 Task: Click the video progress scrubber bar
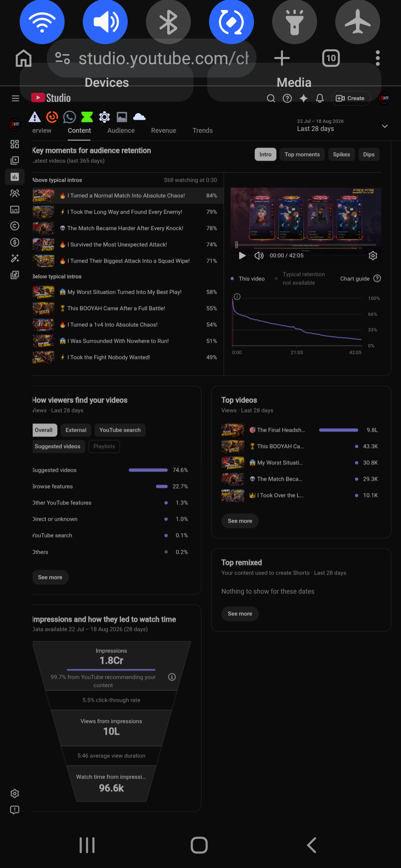[x=306, y=245]
